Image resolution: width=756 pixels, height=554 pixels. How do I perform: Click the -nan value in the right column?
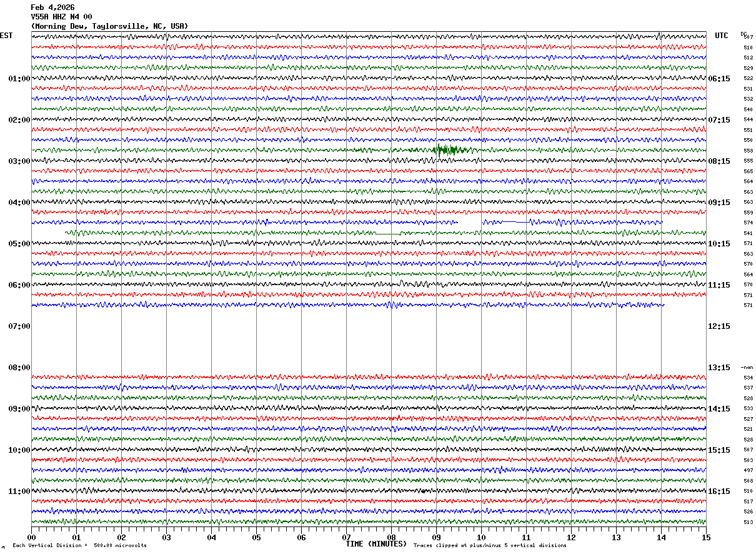(x=747, y=368)
